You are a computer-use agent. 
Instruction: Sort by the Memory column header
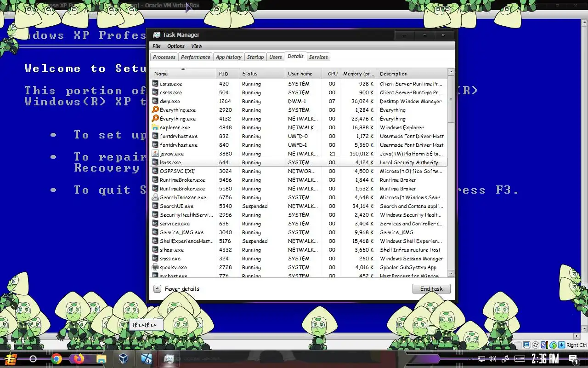click(358, 74)
